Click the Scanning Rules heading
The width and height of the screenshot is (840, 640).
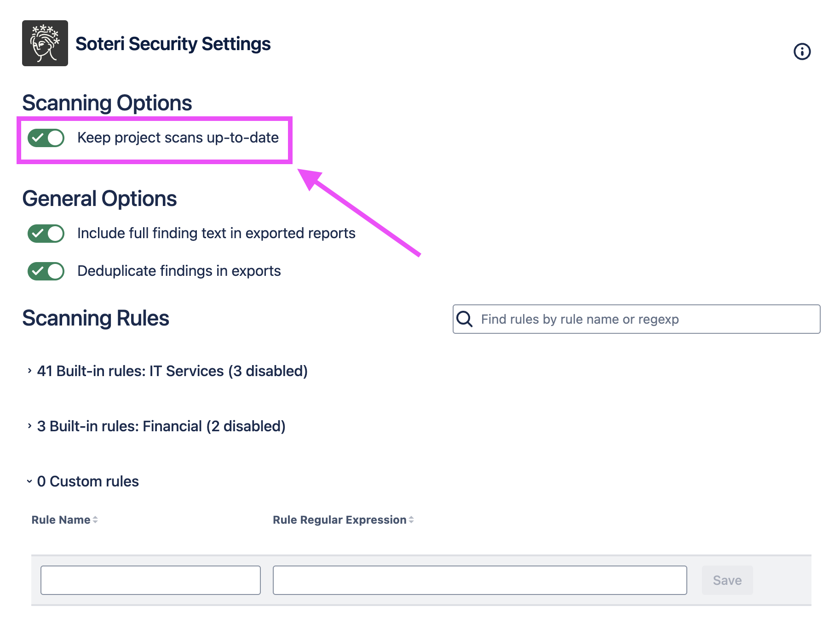coord(96,318)
